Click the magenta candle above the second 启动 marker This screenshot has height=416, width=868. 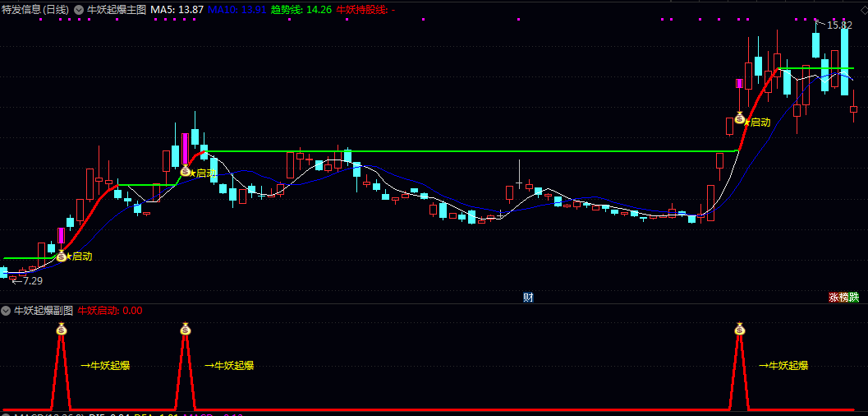[x=185, y=149]
